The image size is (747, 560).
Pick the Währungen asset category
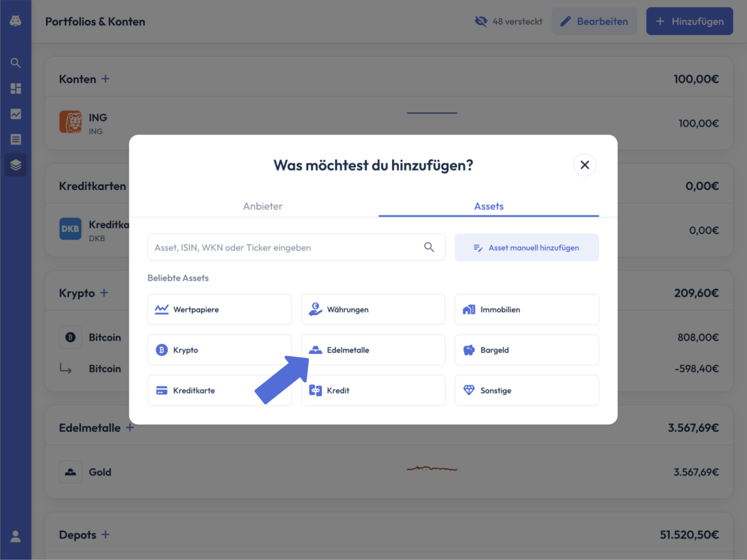(373, 310)
